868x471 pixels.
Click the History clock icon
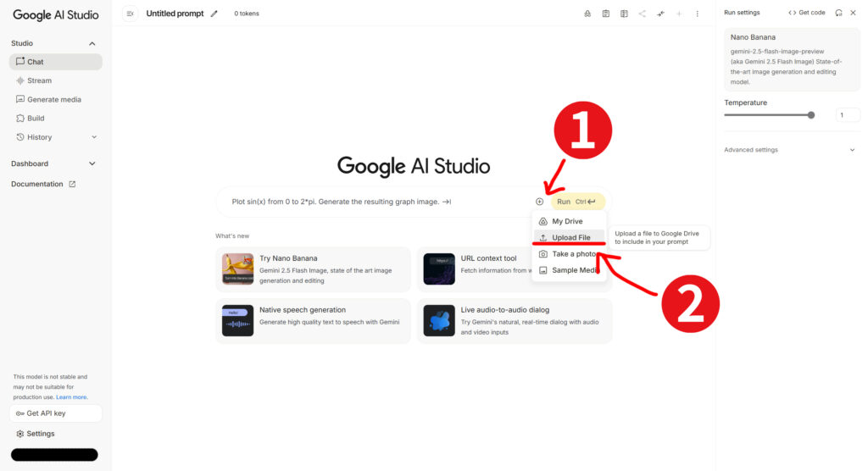[20, 136]
